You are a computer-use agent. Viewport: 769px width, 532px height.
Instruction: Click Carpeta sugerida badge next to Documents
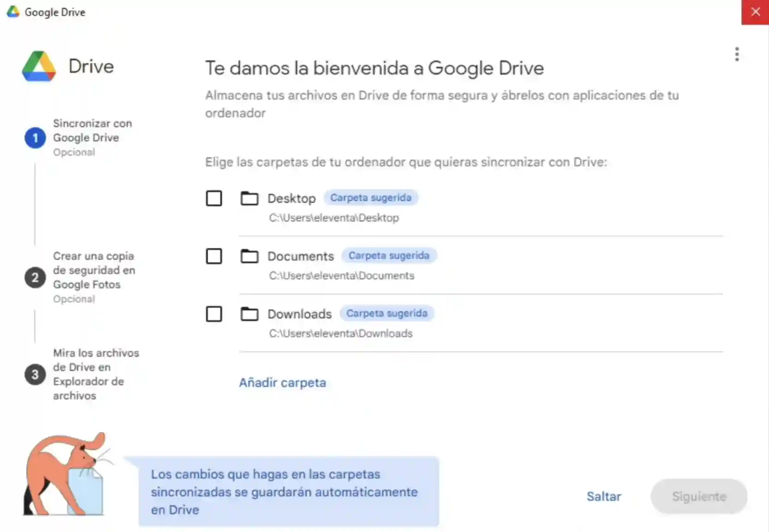click(389, 255)
